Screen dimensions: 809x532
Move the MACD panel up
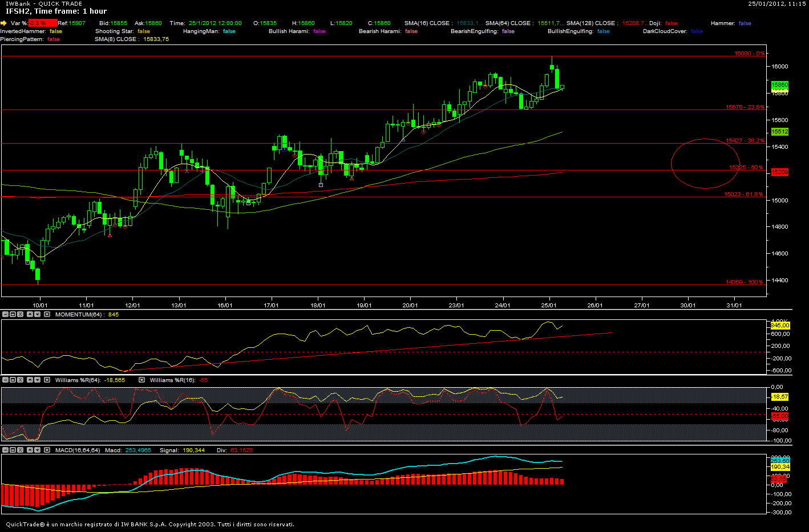(x=30, y=450)
